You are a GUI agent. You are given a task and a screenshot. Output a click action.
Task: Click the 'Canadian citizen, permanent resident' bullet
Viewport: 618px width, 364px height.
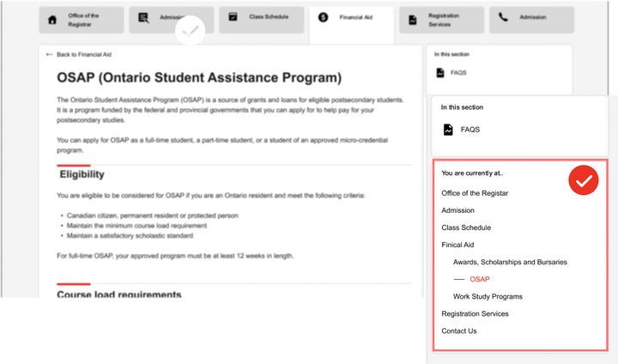(152, 215)
